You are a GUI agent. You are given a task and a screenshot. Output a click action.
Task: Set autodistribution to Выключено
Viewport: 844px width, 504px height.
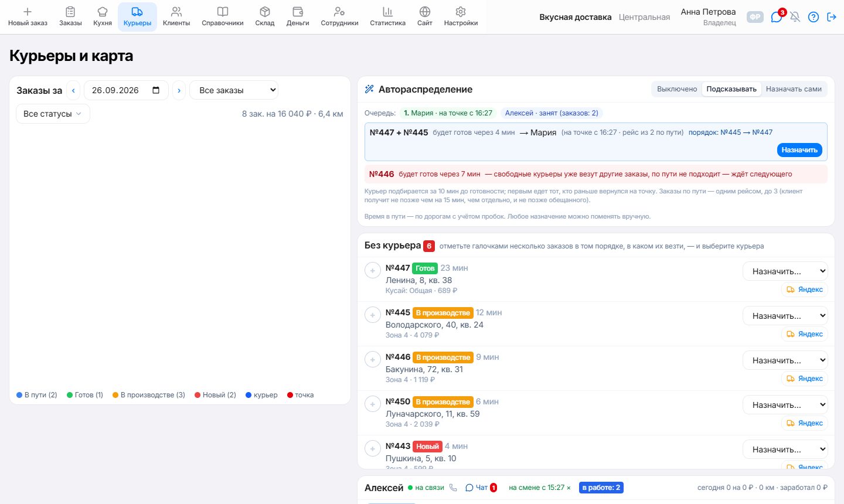(677, 89)
